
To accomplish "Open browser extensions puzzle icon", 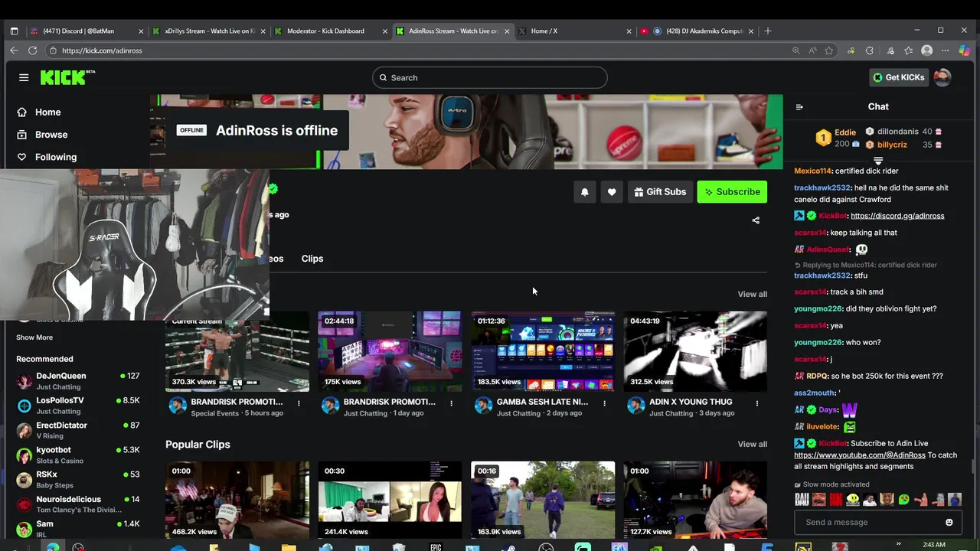I will pos(870,51).
